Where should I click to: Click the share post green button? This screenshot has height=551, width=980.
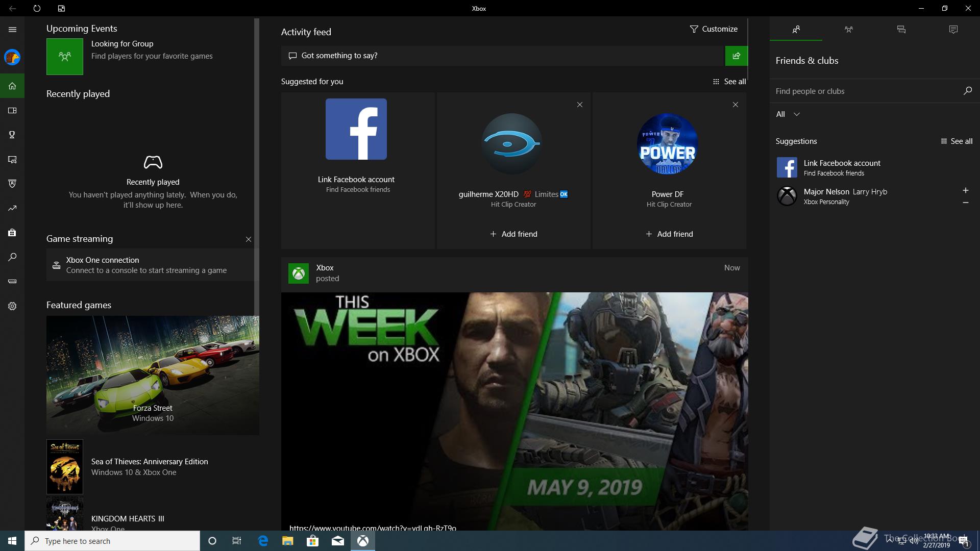coord(736,56)
